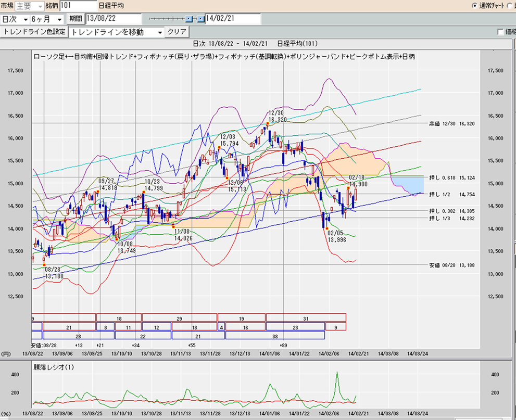Open the 日次 interval dropdown
The height and width of the screenshot is (420, 516).
(15, 19)
